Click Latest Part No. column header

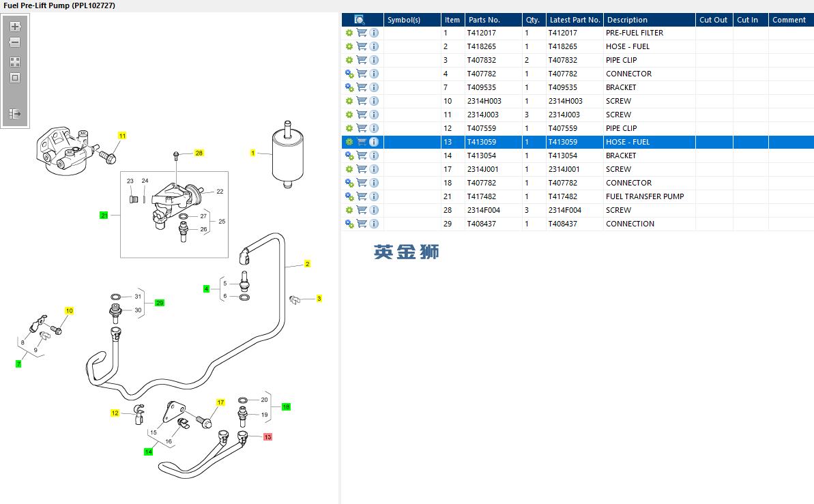[575, 20]
